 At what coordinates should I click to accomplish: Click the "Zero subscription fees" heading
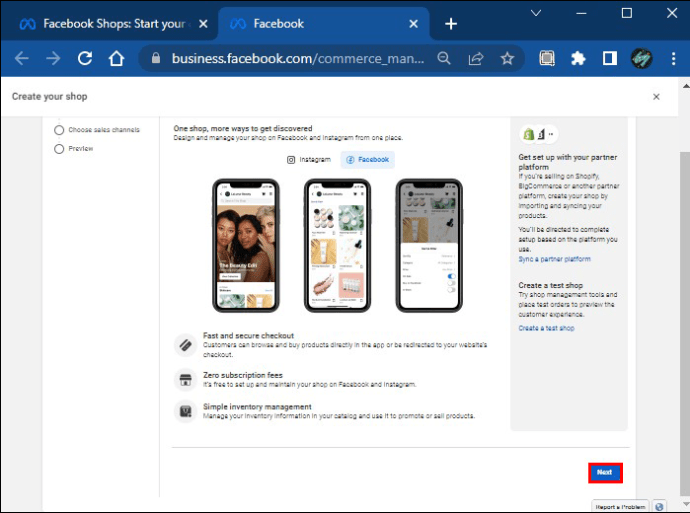coord(242,375)
